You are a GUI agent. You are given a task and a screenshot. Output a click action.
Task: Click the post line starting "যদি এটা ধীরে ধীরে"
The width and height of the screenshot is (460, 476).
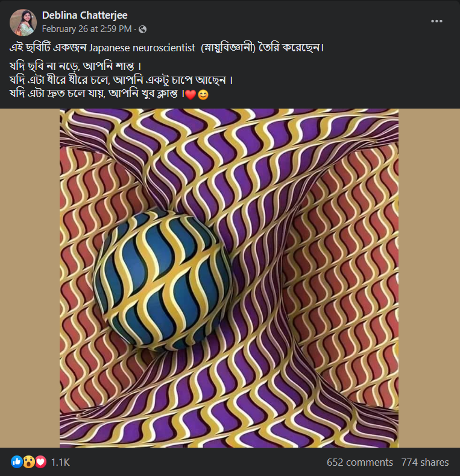(121, 79)
